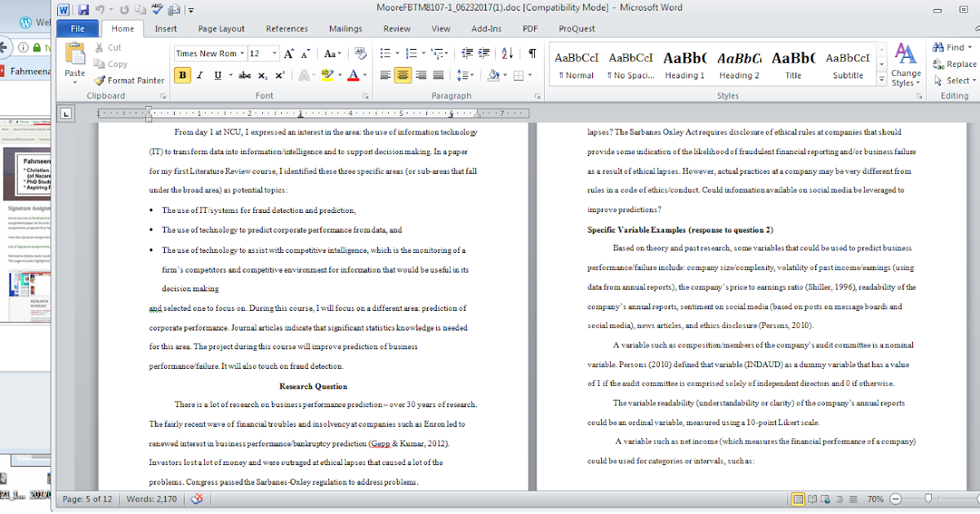The image size is (980, 514).
Task: Toggle Underline formatting
Action: point(218,75)
